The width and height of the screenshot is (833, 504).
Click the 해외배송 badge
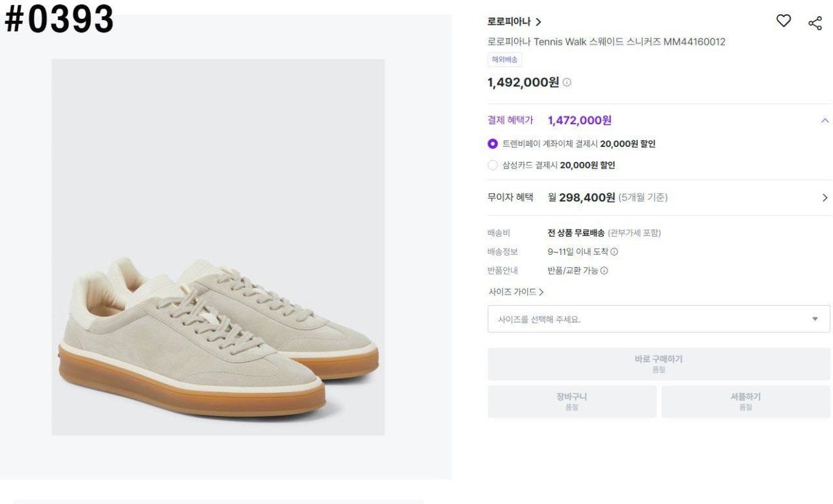(x=504, y=60)
